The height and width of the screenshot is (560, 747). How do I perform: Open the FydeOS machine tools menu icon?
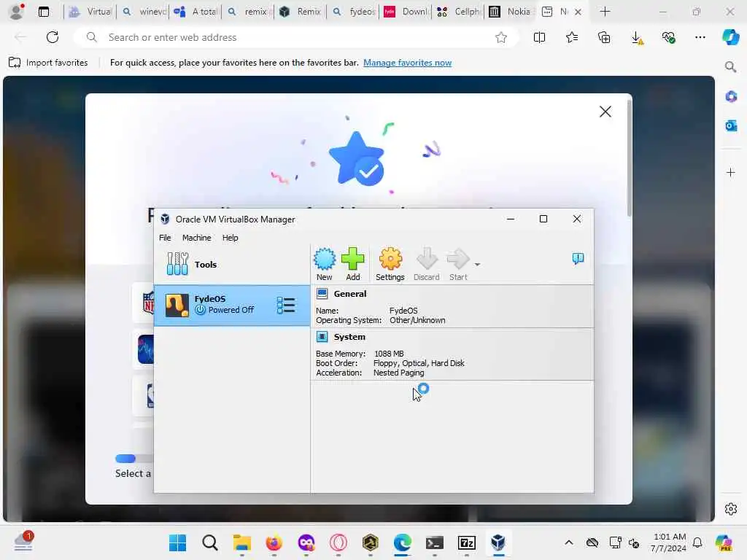(x=286, y=306)
